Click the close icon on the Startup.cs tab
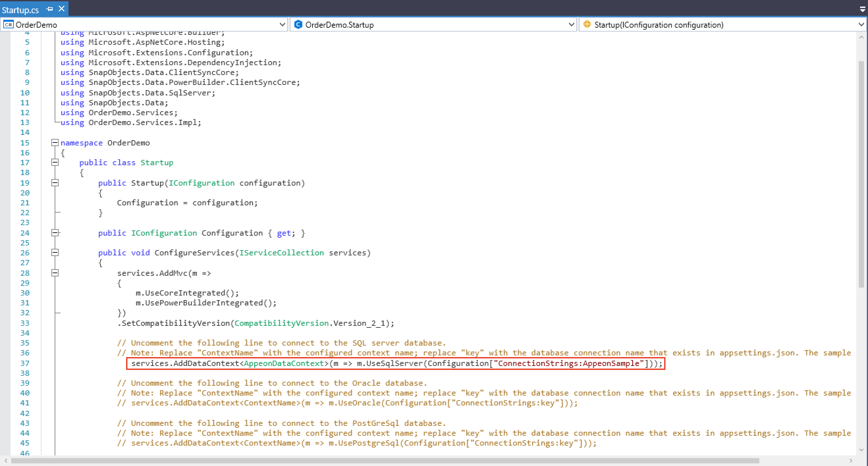This screenshot has width=868, height=466. [x=61, y=9]
